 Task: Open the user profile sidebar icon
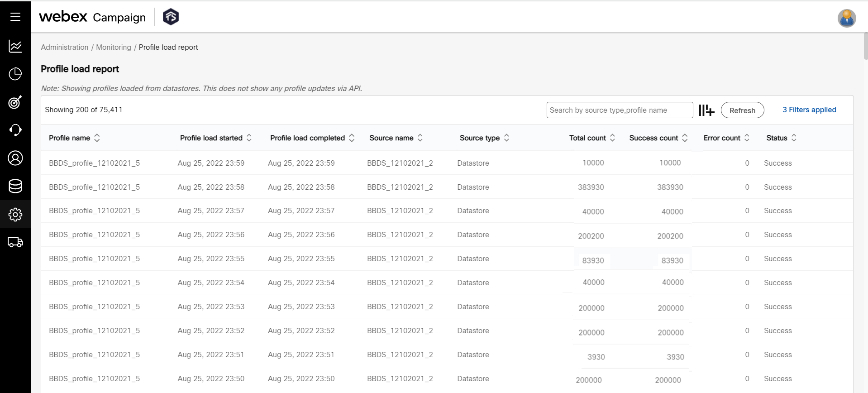point(15,158)
